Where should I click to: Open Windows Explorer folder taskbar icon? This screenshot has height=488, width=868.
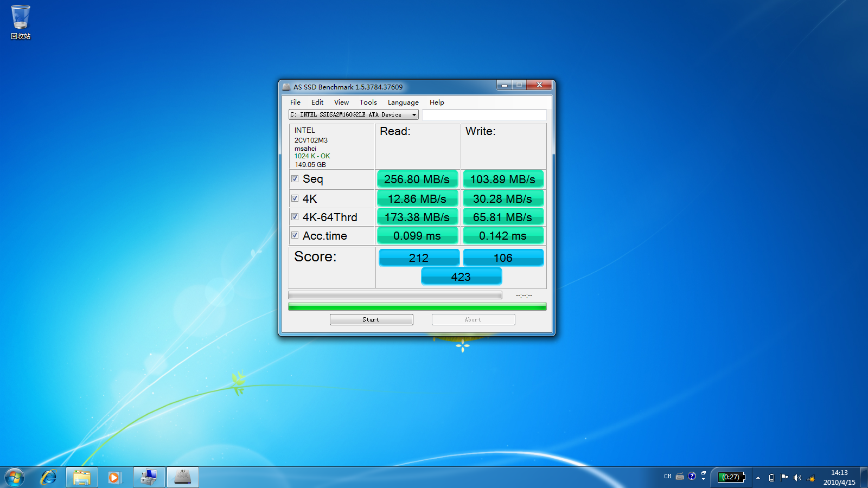click(x=82, y=477)
